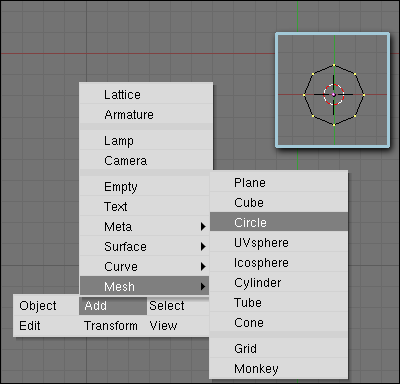Add a Plane mesh

click(x=279, y=183)
